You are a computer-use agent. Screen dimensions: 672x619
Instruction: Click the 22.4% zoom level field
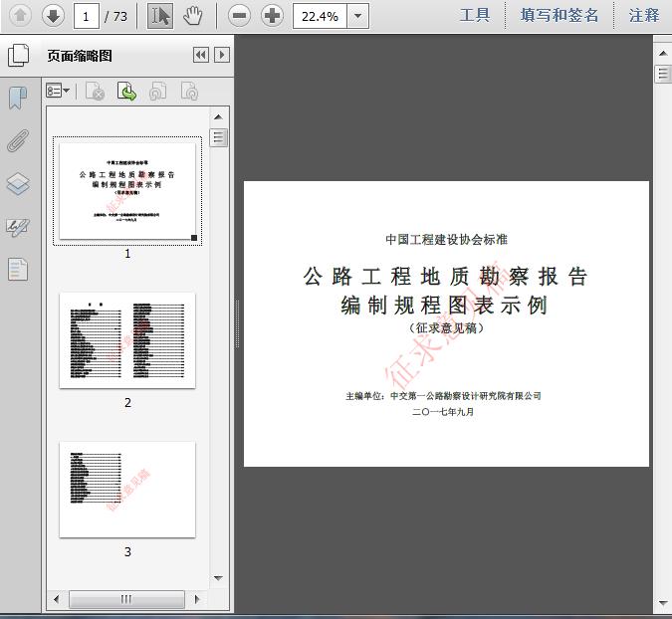click(320, 16)
